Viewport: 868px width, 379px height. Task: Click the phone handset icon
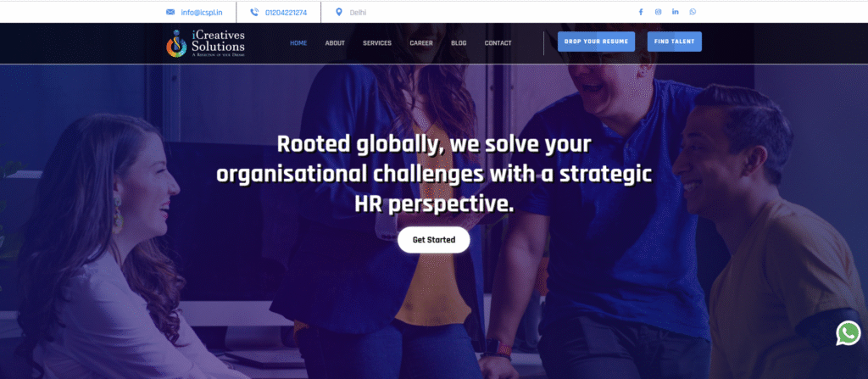(254, 12)
